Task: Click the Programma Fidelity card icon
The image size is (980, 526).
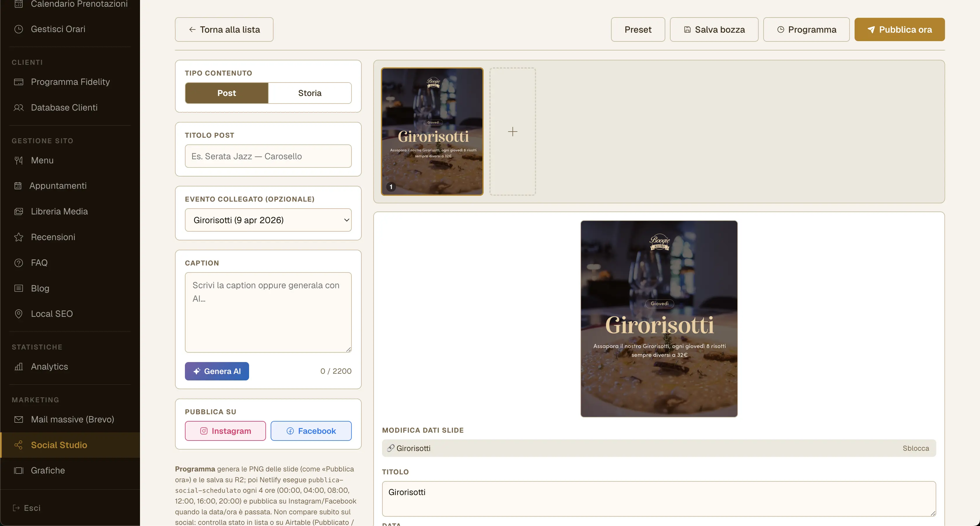Action: 19,82
